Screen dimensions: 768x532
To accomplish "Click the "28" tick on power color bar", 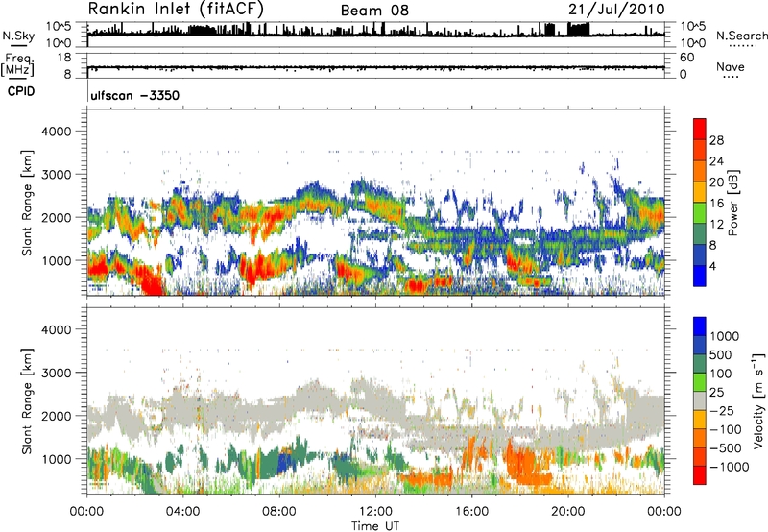I will pyautogui.click(x=716, y=140).
